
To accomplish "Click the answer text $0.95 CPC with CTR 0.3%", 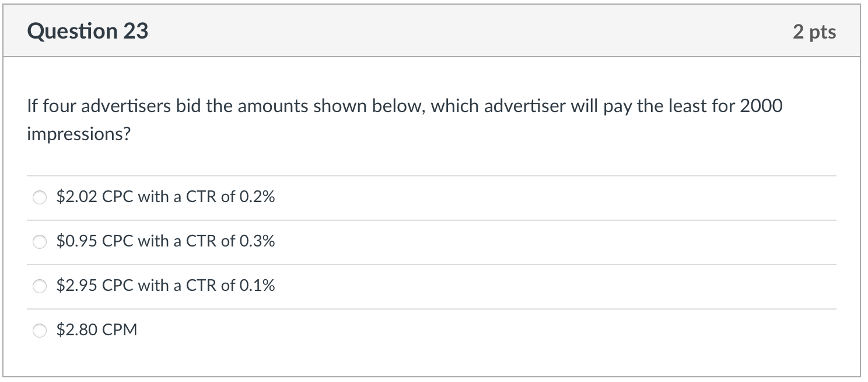I will pyautogui.click(x=165, y=241).
